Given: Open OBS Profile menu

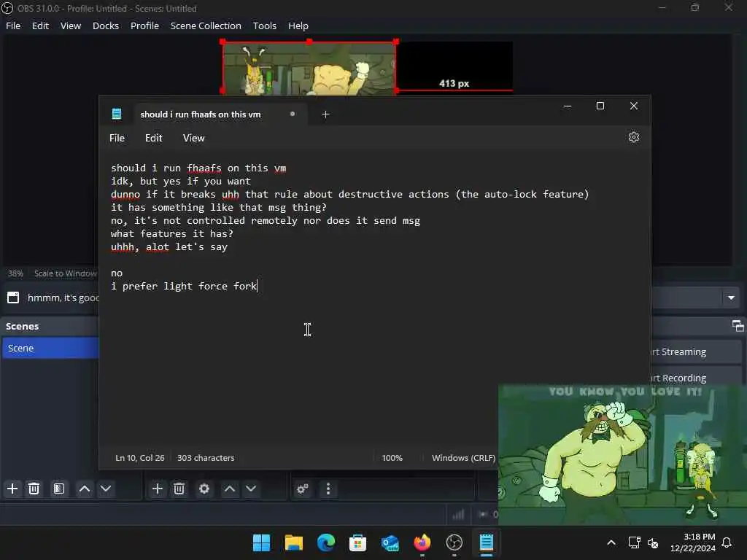Looking at the screenshot, I should point(145,26).
